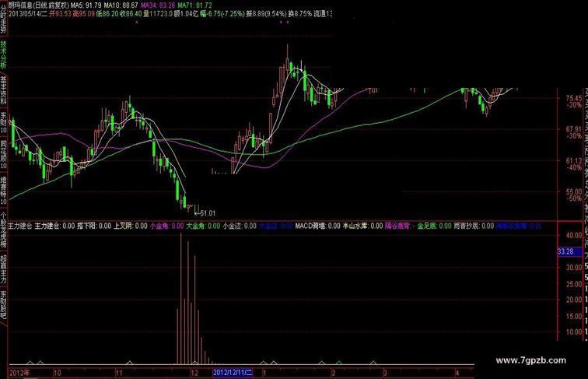This screenshot has height=379, width=588.
Task: Open the 个股龙虎榜 side tab
Action: tap(3, 230)
